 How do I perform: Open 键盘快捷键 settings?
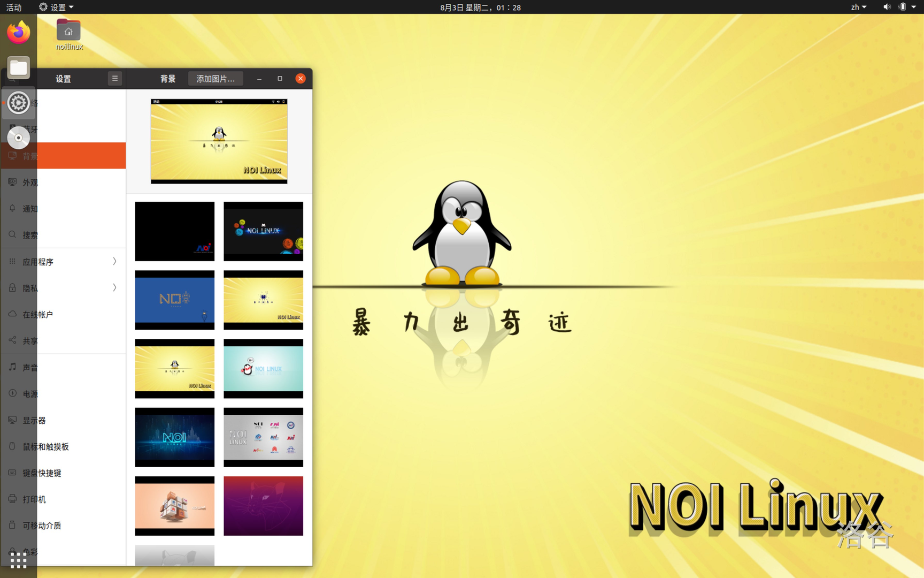[x=63, y=473]
